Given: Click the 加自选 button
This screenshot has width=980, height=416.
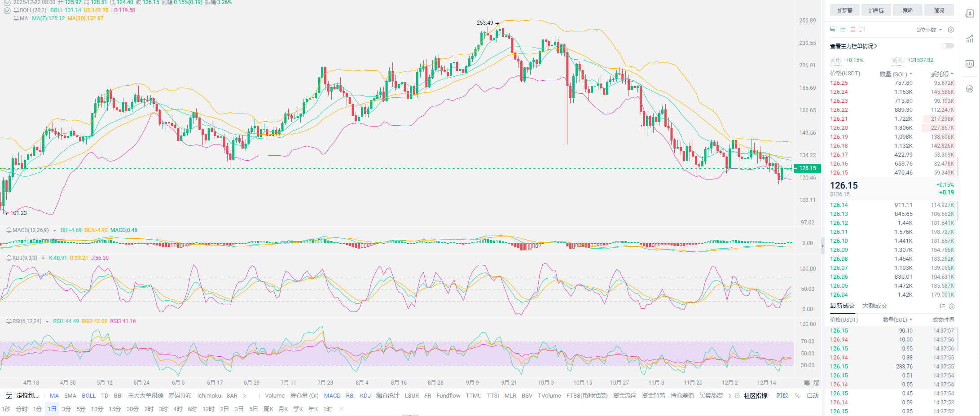Looking at the screenshot, I should pos(876,10).
